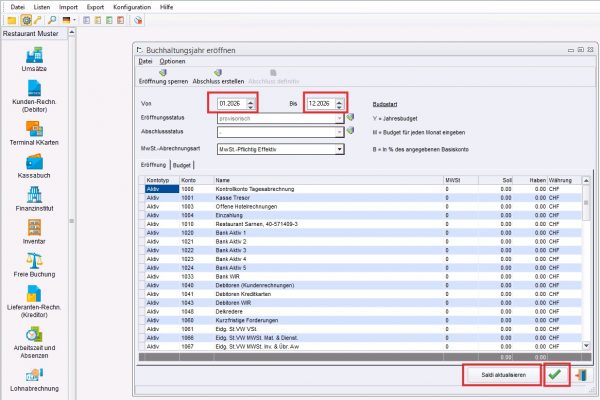Click the green checkmark confirm button
600x400 pixels.
(x=553, y=374)
